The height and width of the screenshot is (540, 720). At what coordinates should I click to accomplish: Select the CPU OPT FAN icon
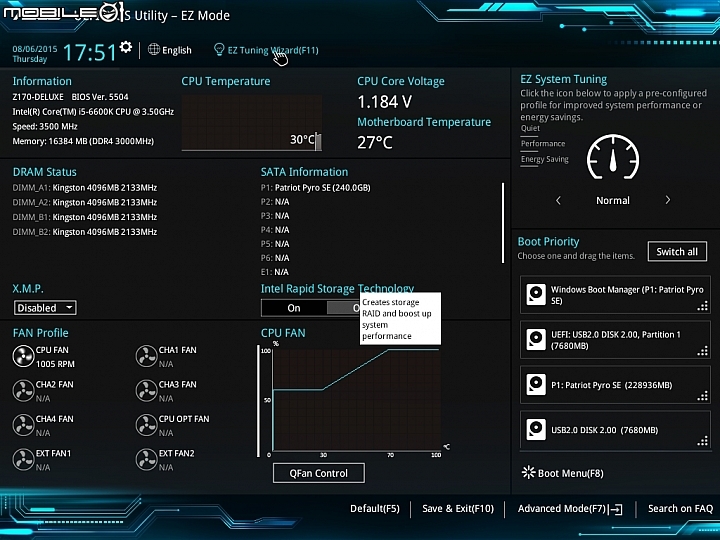(x=146, y=425)
